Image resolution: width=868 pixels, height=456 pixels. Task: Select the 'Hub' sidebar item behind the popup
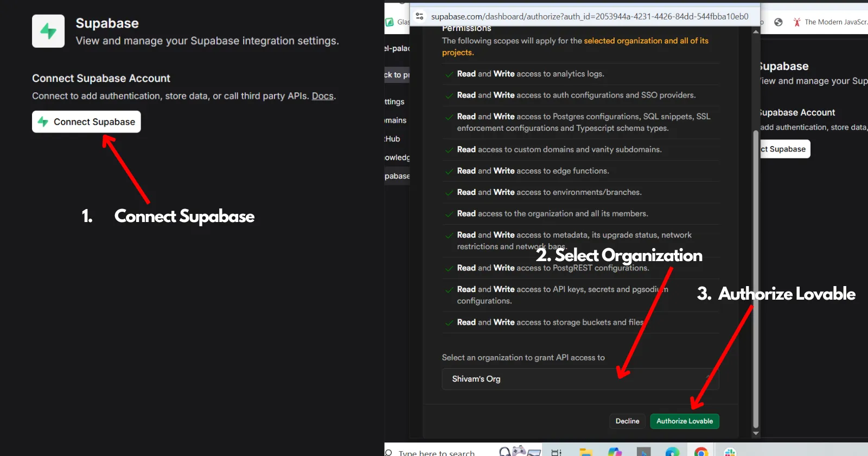coord(393,139)
